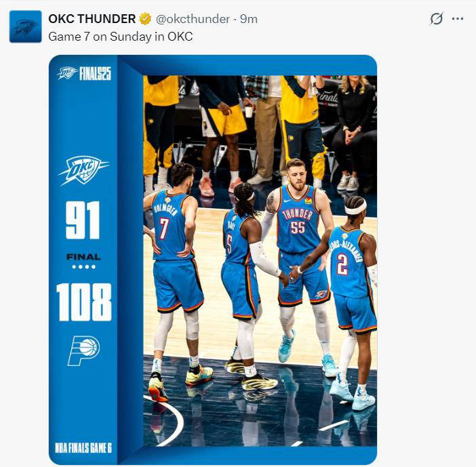Click the OKC THUNDER display name
Viewport: 476px width, 467px height.
(x=92, y=19)
